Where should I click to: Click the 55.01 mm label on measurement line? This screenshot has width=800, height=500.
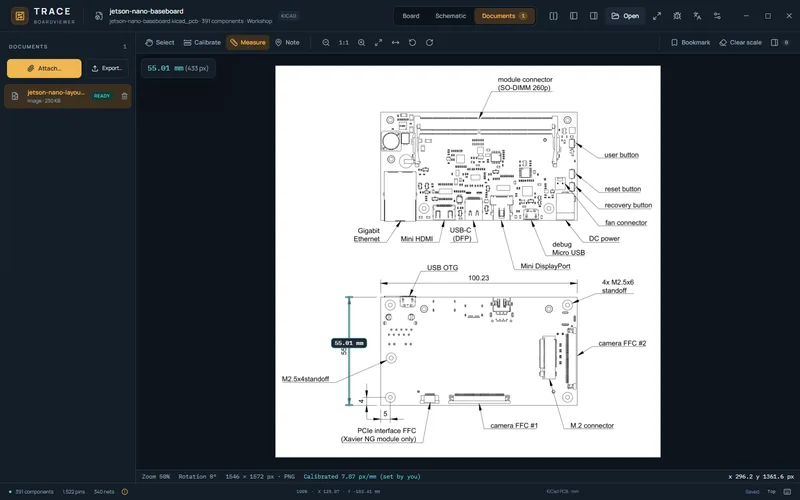click(349, 343)
